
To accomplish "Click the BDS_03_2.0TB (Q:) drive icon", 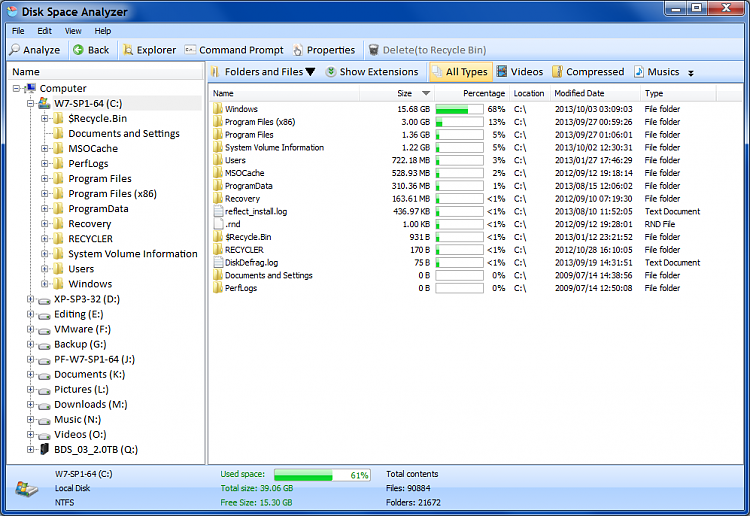I will pyautogui.click(x=44, y=449).
